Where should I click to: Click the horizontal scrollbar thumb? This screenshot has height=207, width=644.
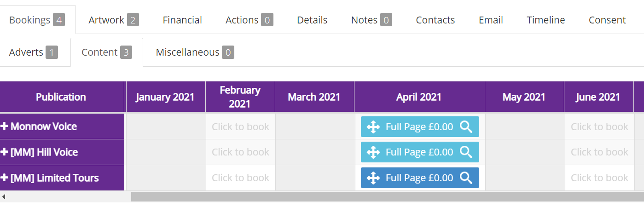coord(387,197)
